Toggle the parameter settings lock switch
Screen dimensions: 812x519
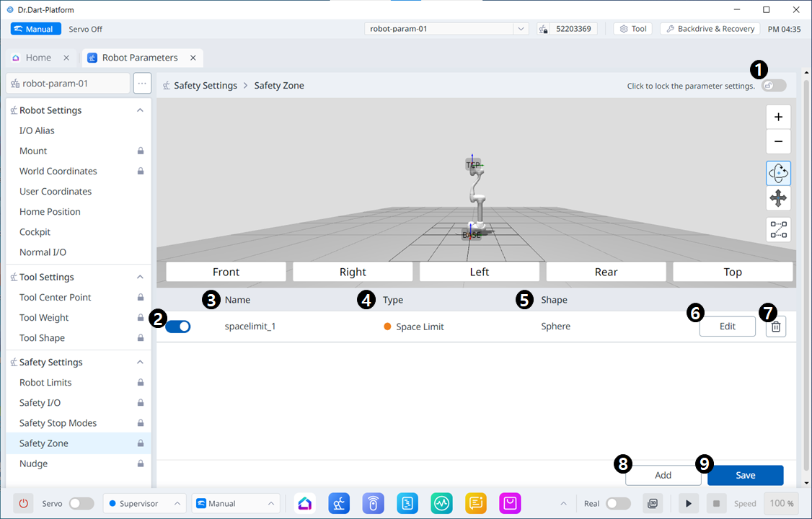(x=774, y=86)
